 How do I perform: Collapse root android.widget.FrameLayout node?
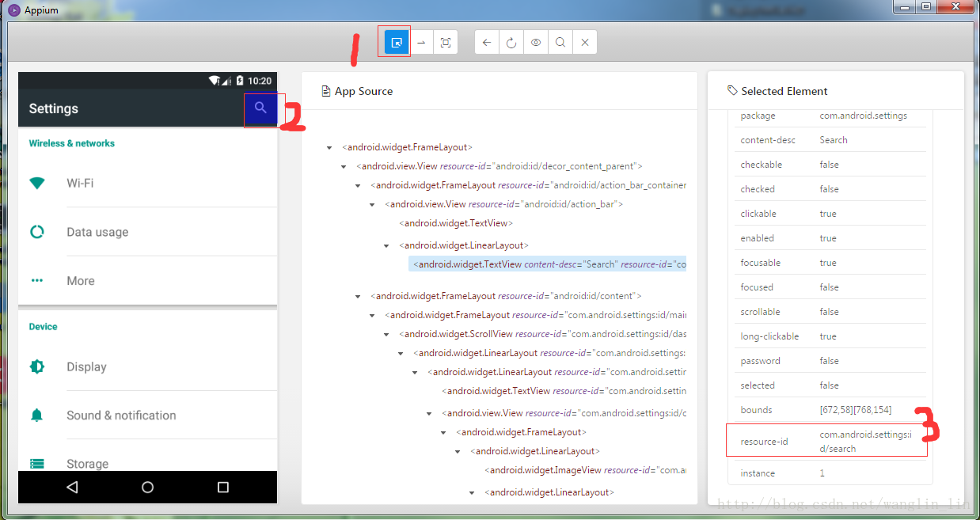(329, 148)
